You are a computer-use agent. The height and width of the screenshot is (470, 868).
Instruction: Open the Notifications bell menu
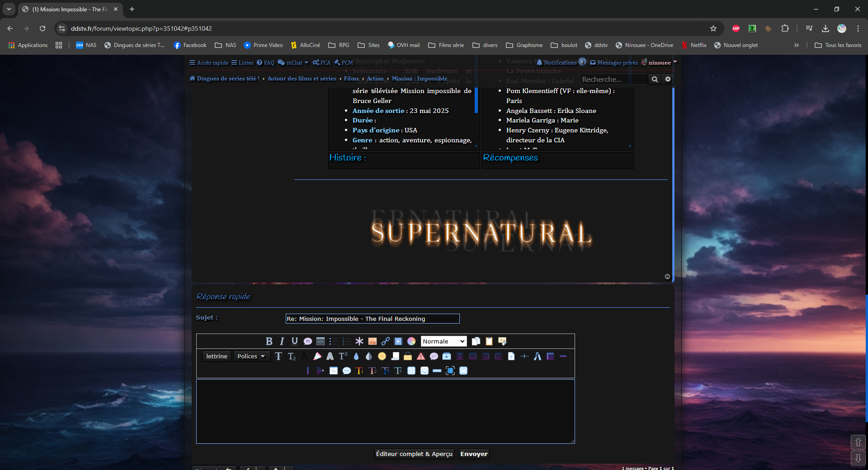[561, 62]
